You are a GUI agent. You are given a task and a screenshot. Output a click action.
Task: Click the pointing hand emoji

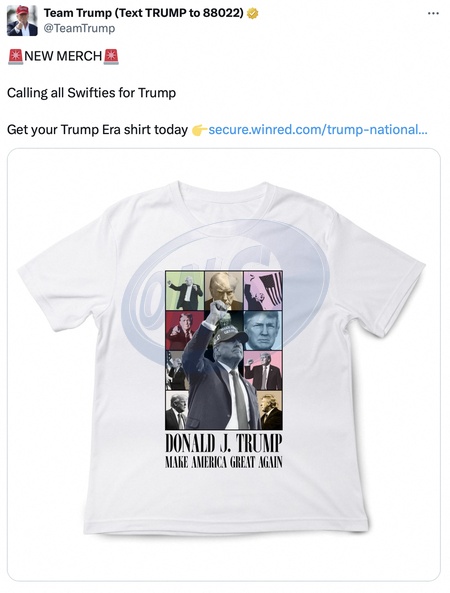point(199,130)
